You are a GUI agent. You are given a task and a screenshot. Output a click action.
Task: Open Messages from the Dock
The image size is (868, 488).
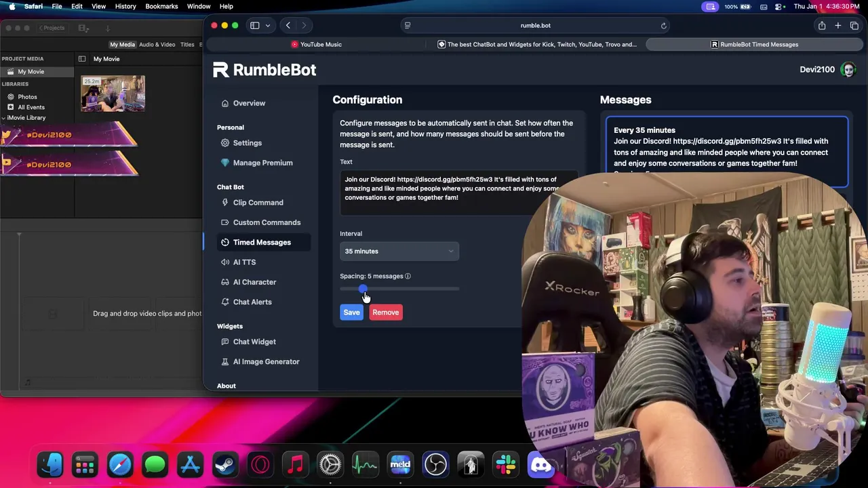click(155, 465)
